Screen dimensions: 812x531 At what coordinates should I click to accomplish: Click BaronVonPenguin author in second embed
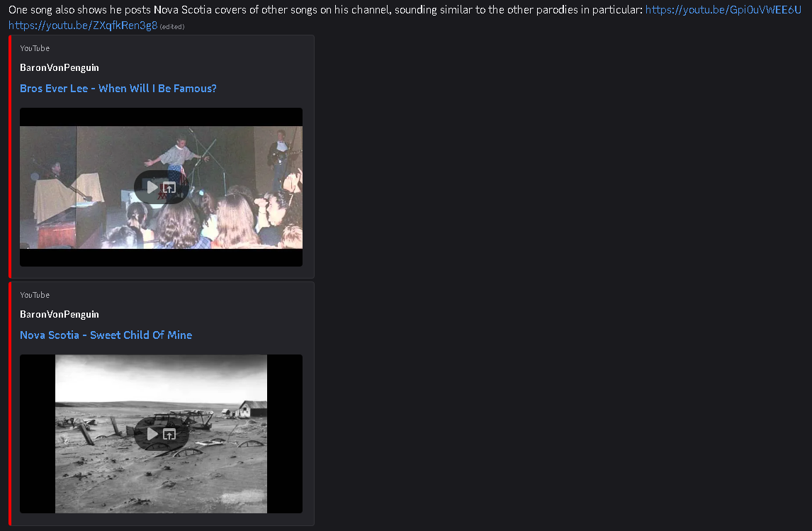point(59,315)
